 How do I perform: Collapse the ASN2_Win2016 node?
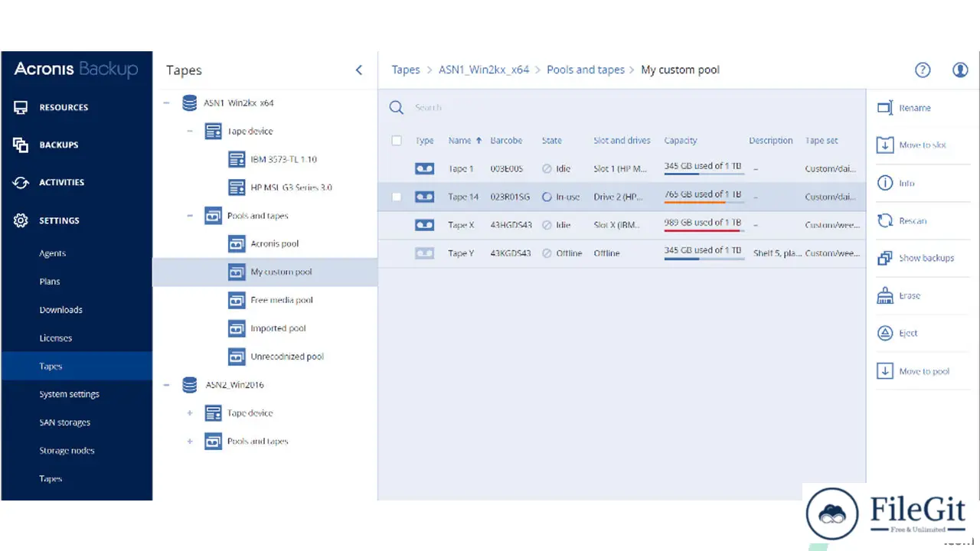click(166, 385)
